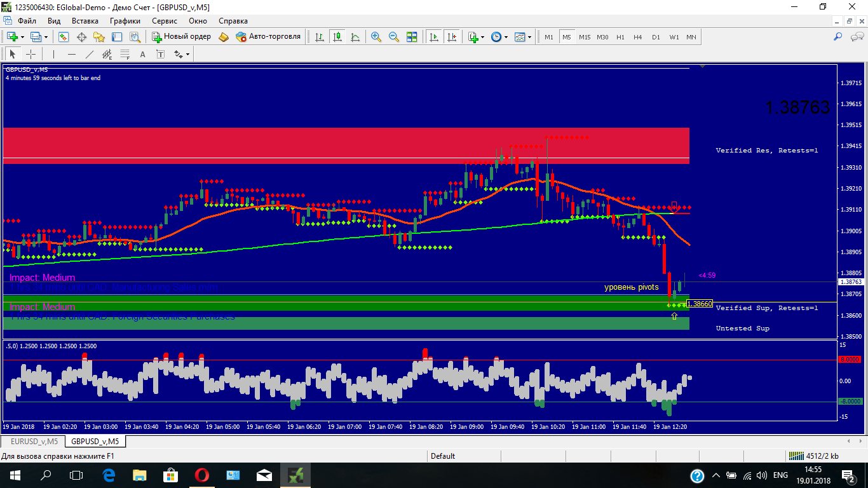This screenshot has height=488, width=868.
Task: Select the H1 timeframe button
Action: [x=620, y=37]
